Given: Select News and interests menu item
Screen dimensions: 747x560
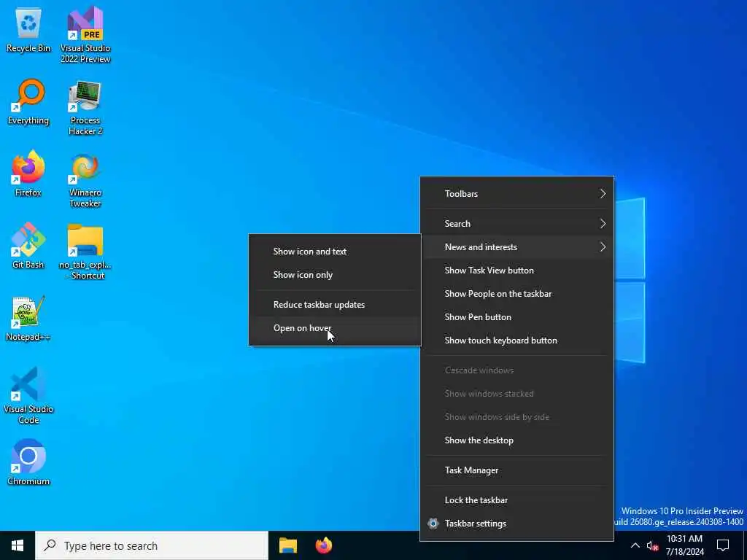Looking at the screenshot, I should tap(517, 246).
